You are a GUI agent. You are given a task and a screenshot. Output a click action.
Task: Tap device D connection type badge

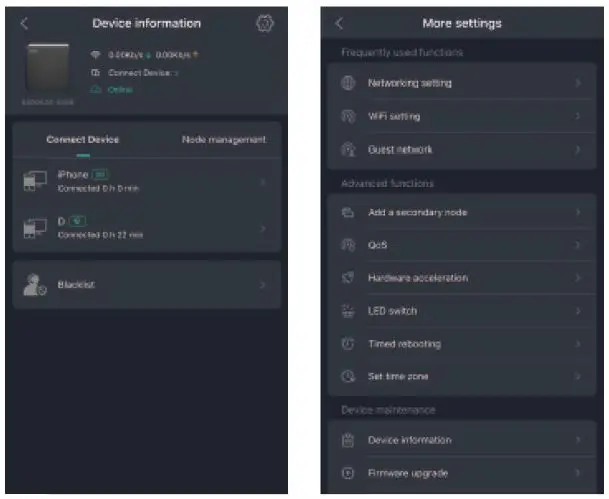coord(78,221)
